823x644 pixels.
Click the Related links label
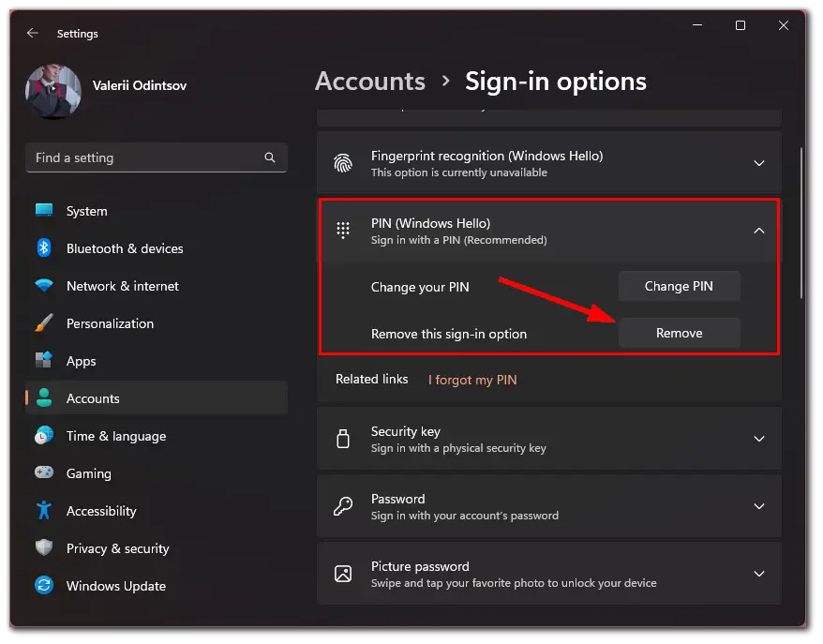coord(371,379)
